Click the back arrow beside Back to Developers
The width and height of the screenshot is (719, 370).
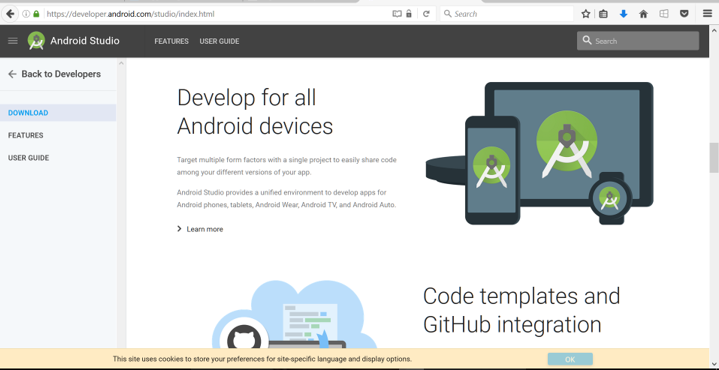12,74
